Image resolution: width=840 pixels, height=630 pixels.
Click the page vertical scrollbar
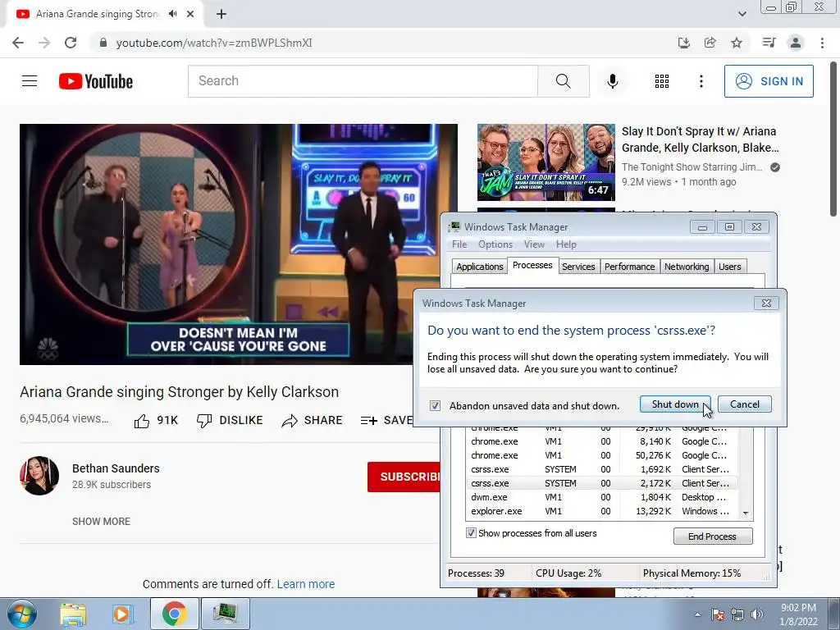[833, 139]
